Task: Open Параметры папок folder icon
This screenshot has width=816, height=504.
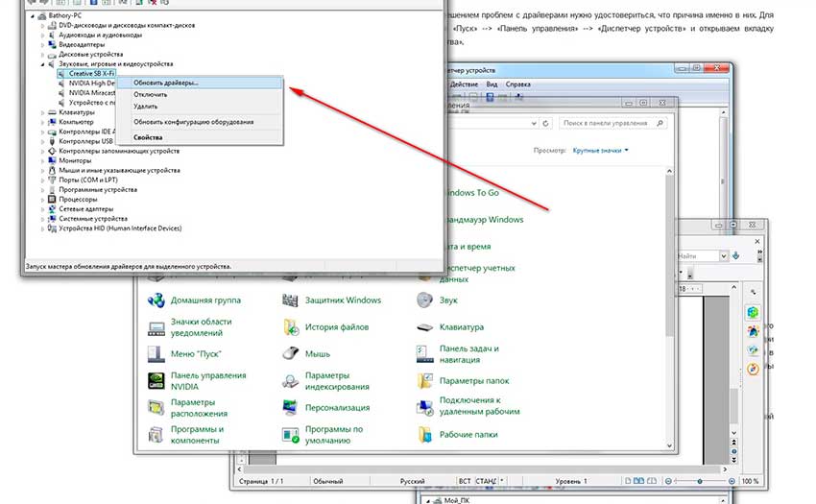Action: [x=424, y=381]
